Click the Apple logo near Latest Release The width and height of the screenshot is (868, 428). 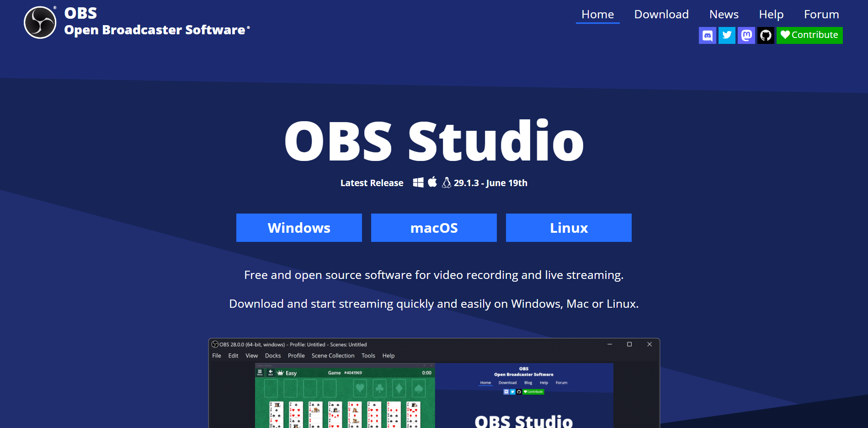click(x=432, y=182)
